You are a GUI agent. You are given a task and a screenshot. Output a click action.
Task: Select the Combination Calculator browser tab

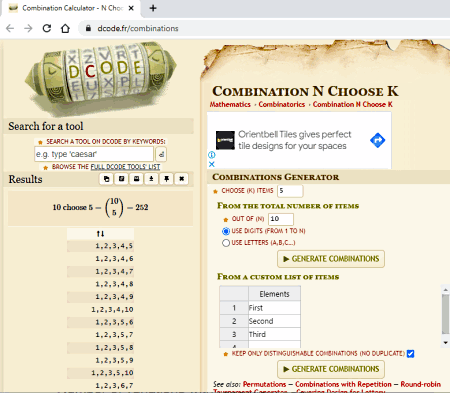70,8
